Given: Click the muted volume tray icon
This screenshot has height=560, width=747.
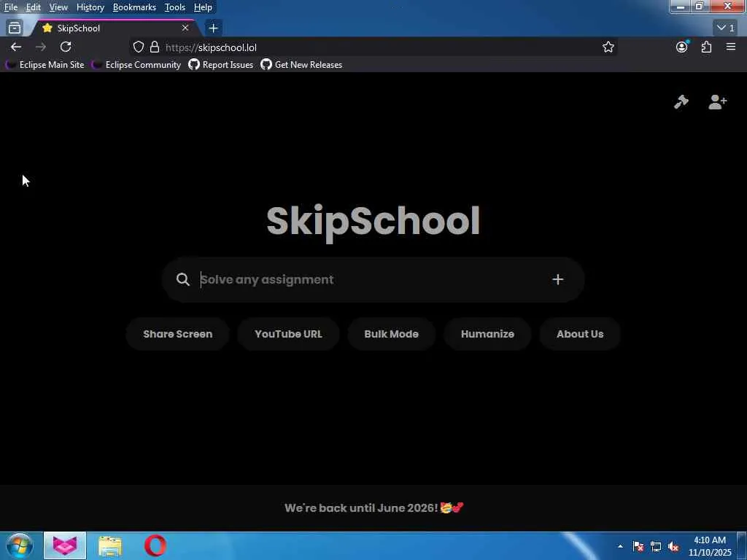Looking at the screenshot, I should click(673, 546).
